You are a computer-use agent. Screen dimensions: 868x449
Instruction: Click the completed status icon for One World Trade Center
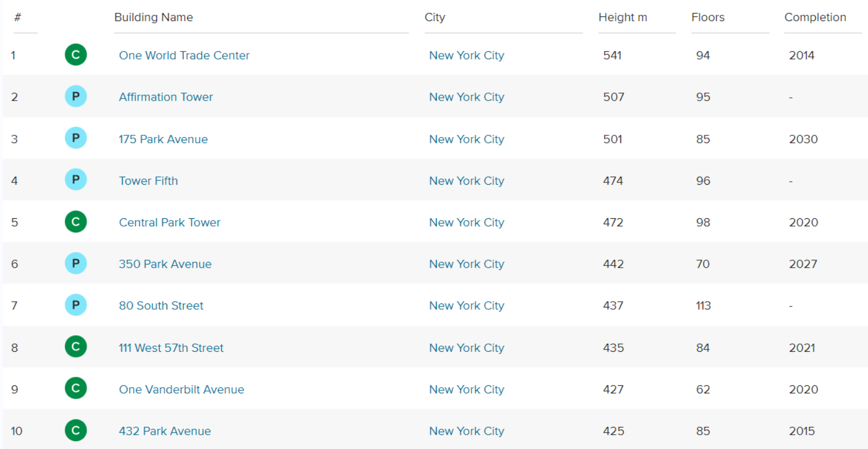tap(76, 55)
